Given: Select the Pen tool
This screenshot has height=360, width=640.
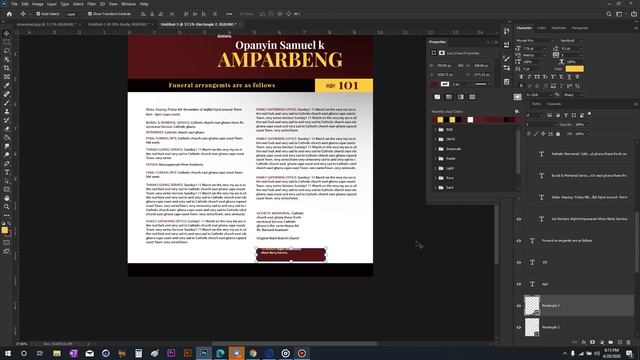Looking at the screenshot, I should [x=7, y=163].
